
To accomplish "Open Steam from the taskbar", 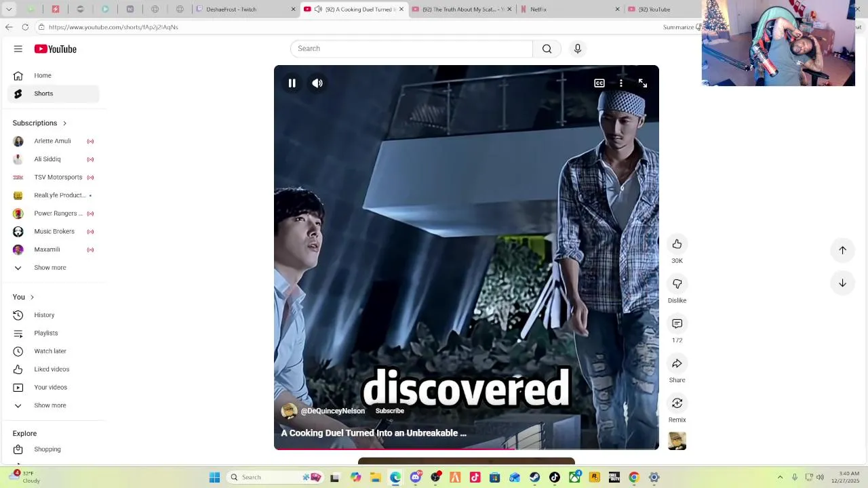I will (535, 477).
